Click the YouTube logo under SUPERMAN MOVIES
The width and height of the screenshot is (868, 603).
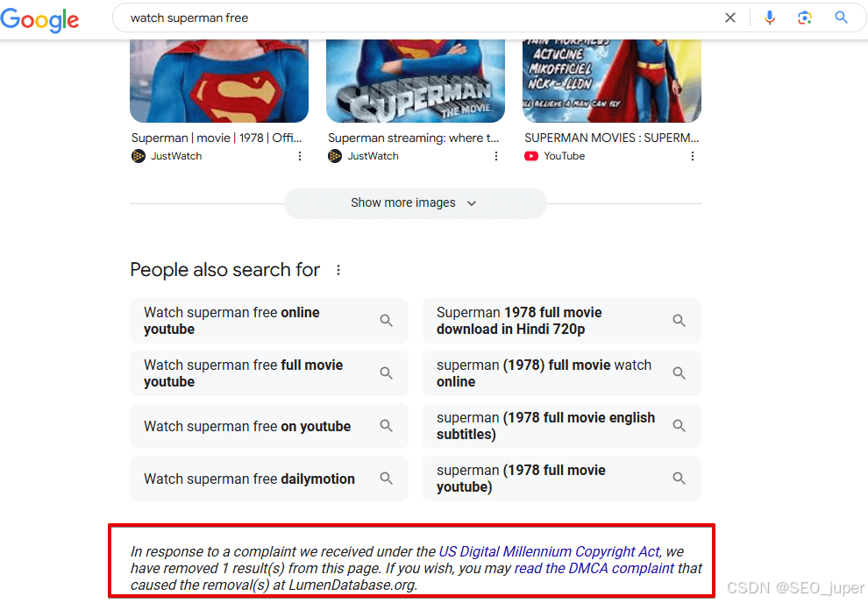coord(530,156)
